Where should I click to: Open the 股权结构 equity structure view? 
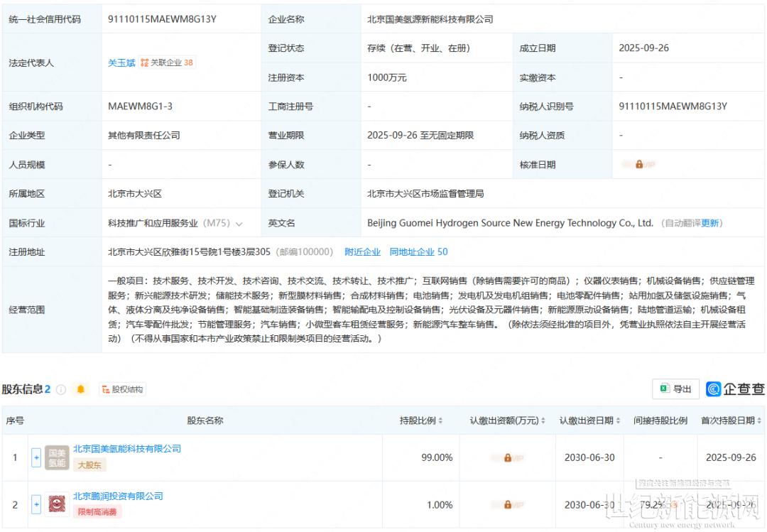coord(122,389)
